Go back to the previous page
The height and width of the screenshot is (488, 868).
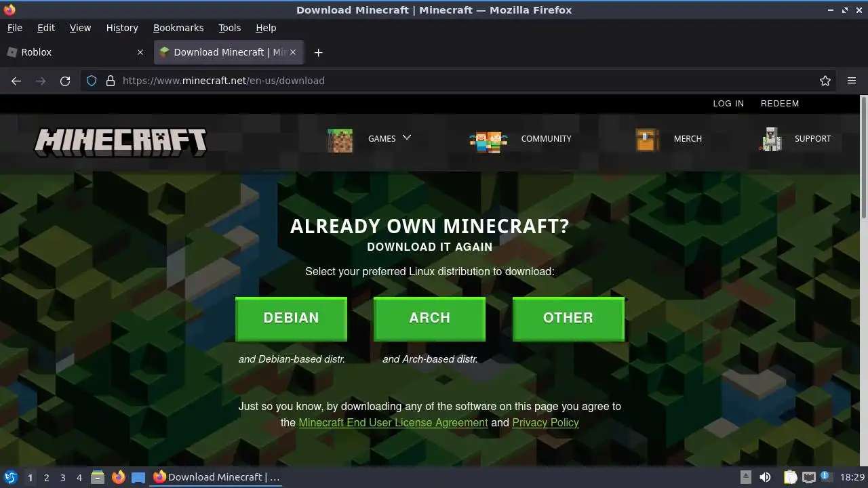click(x=16, y=81)
